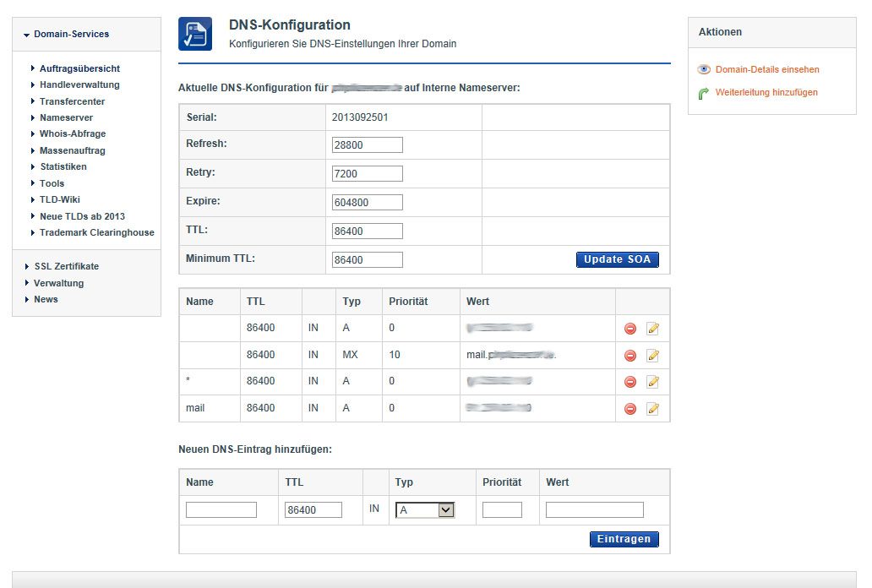Delete the wildcard * A record
Image resolution: width=872 pixels, height=588 pixels.
[x=630, y=382]
